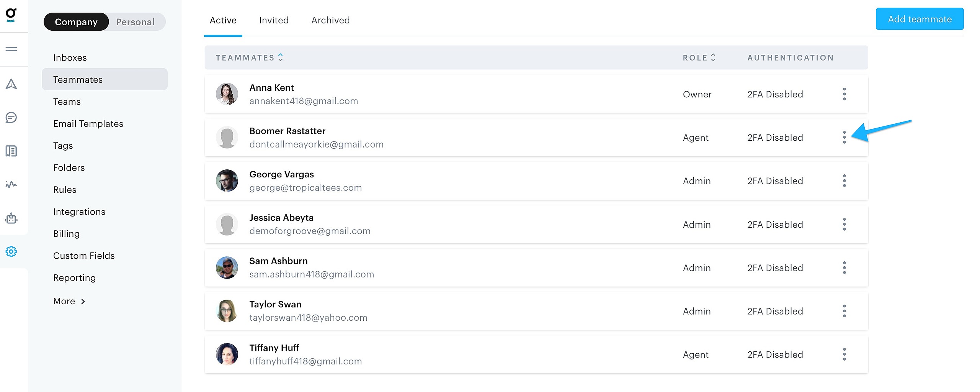980x392 pixels.
Task: Click the Anna Kent name
Action: (271, 88)
